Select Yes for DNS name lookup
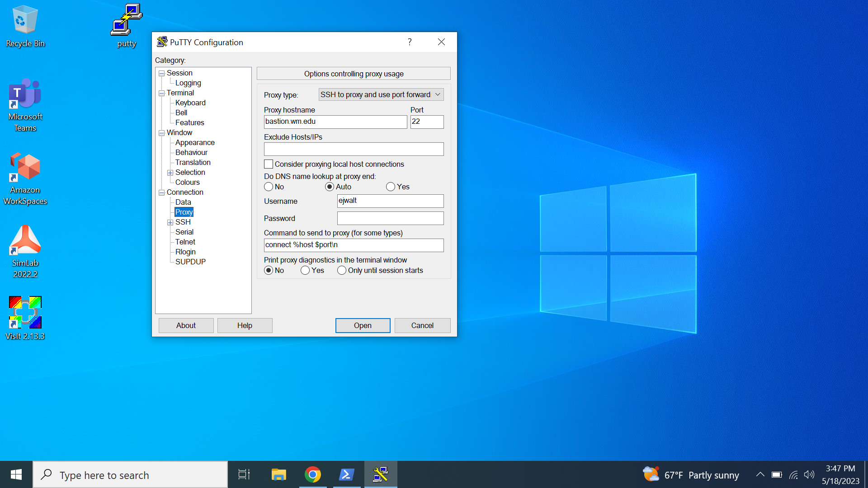 click(391, 187)
